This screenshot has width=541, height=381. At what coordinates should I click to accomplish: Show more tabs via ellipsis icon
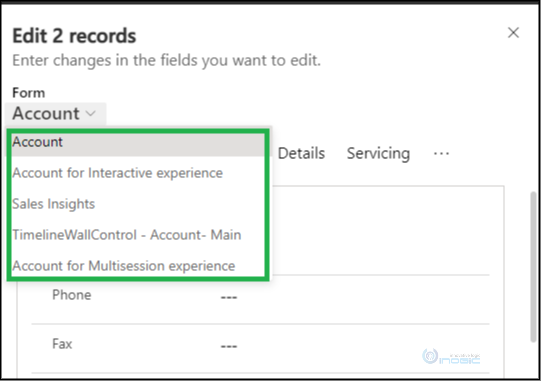pos(441,154)
